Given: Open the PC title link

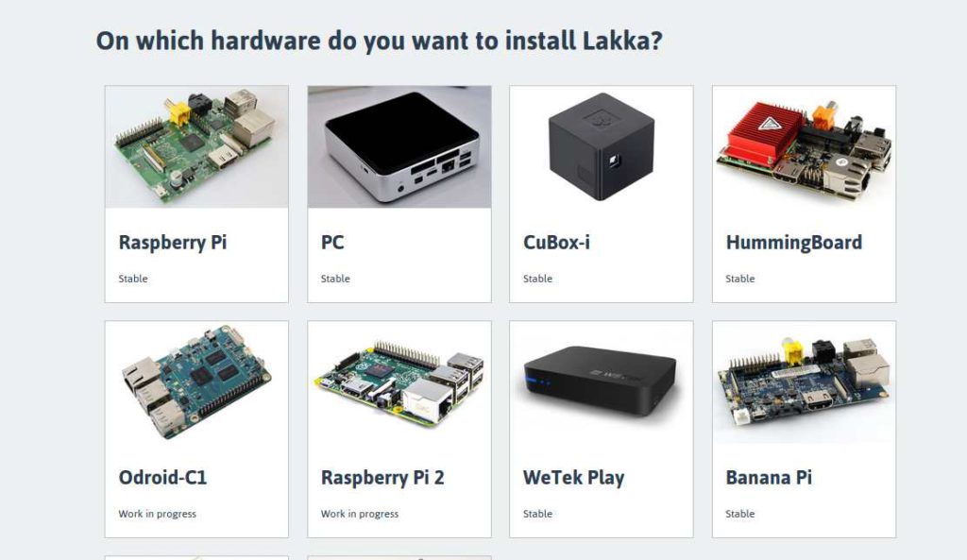Looking at the screenshot, I should point(332,243).
